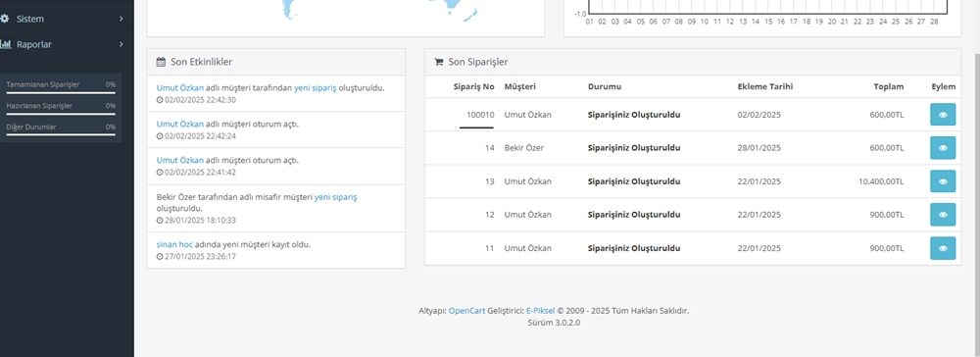View order 13 eye button
Viewport: 980px width, 357px height.
tap(943, 181)
